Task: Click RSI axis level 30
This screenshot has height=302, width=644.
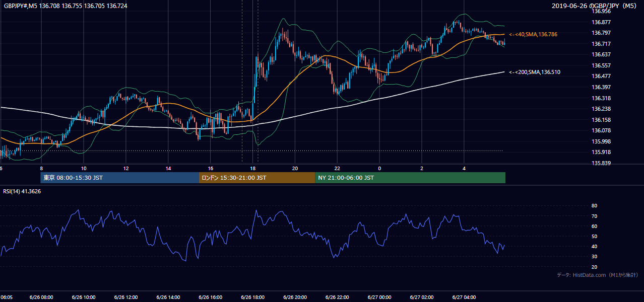Action: (594, 257)
